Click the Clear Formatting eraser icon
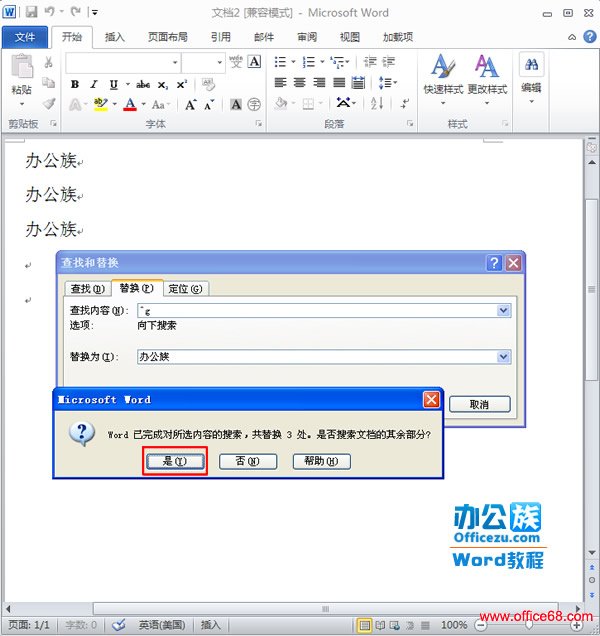The width and height of the screenshot is (600, 636). point(208,84)
